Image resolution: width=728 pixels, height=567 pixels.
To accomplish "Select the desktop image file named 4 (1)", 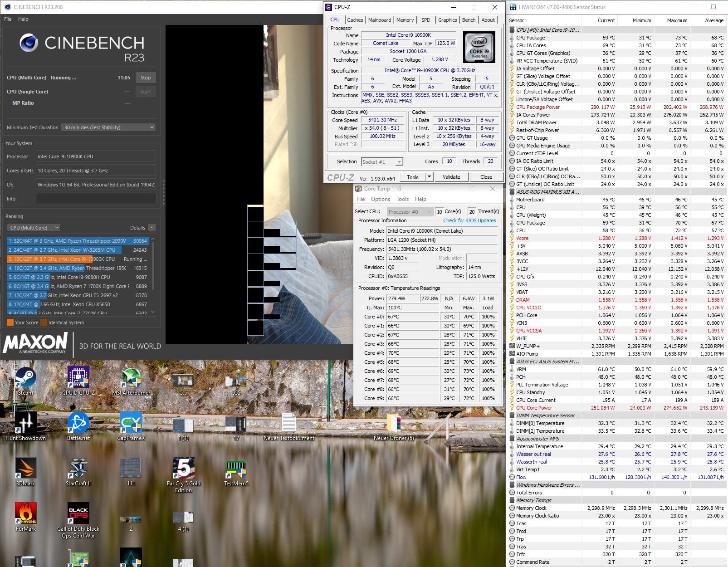I will click(184, 522).
